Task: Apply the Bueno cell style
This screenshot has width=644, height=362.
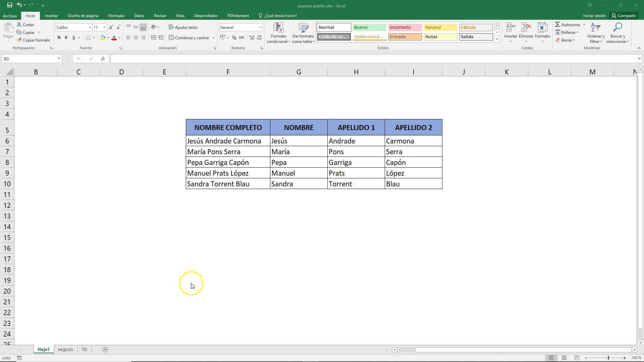Action: pyautogui.click(x=369, y=27)
